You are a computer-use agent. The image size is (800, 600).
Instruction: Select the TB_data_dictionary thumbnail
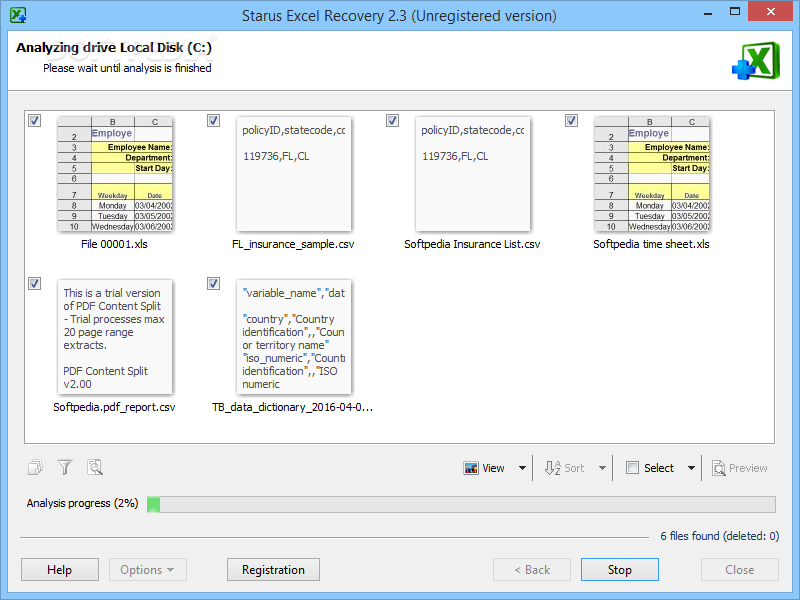click(x=294, y=337)
